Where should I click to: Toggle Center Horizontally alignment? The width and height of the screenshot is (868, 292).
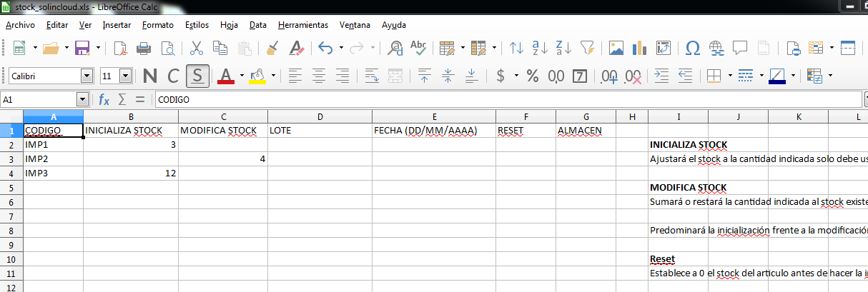pyautogui.click(x=319, y=76)
